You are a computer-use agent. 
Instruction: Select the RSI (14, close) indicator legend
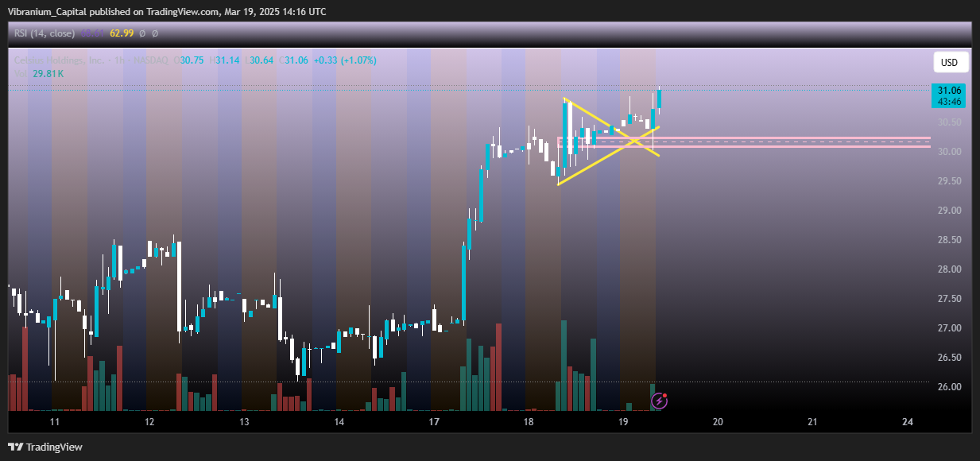pyautogui.click(x=45, y=33)
